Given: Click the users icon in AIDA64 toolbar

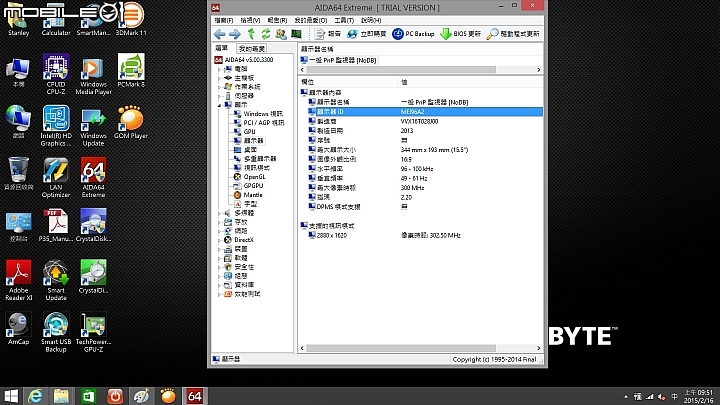Looking at the screenshot, I should click(x=281, y=34).
